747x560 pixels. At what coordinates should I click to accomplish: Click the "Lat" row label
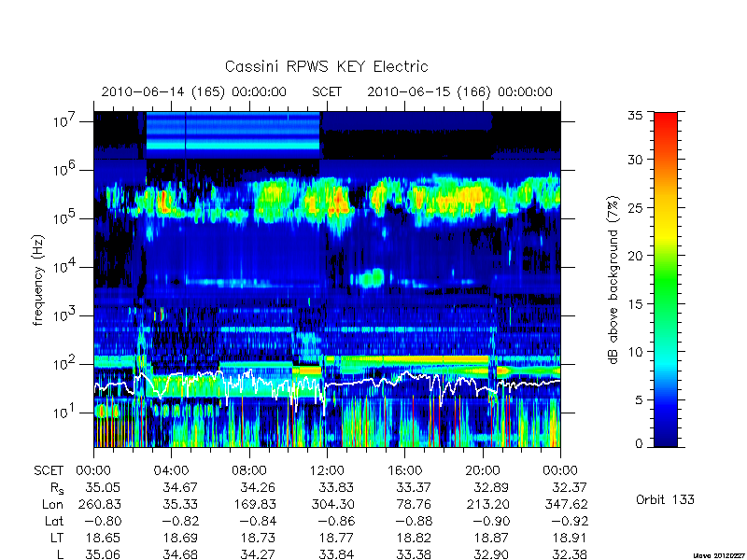click(x=54, y=521)
